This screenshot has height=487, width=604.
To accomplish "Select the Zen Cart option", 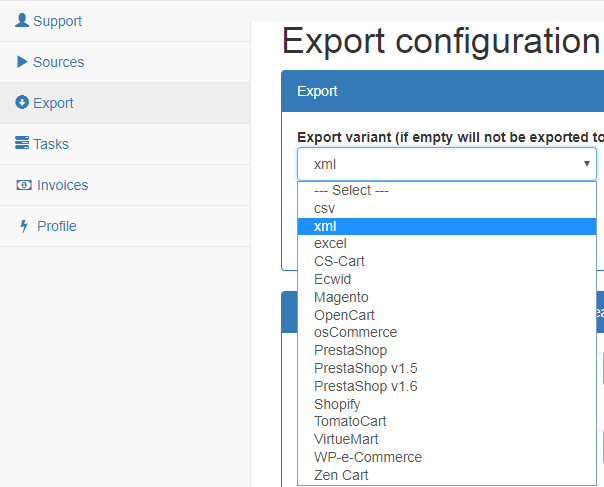I will [x=447, y=475].
